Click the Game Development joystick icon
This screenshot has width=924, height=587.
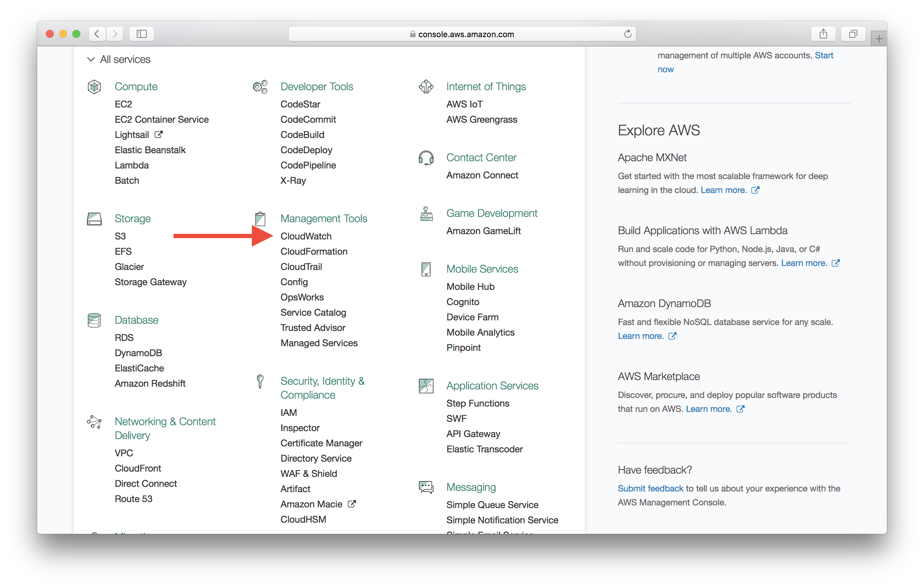(x=426, y=214)
